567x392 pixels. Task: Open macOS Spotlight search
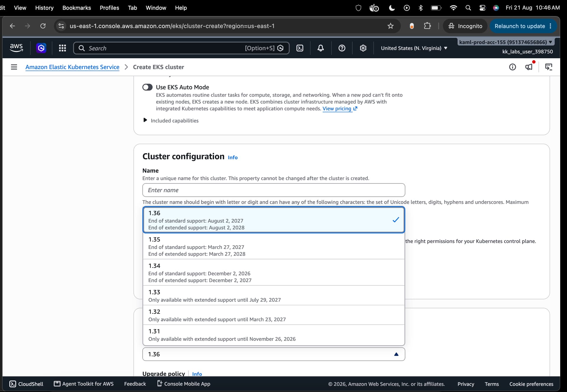click(x=468, y=8)
